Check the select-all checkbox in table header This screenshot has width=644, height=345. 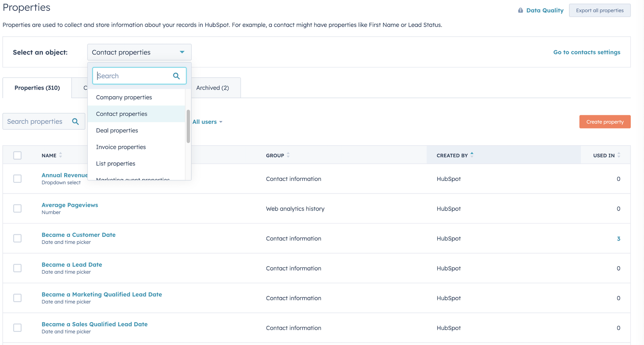17,155
